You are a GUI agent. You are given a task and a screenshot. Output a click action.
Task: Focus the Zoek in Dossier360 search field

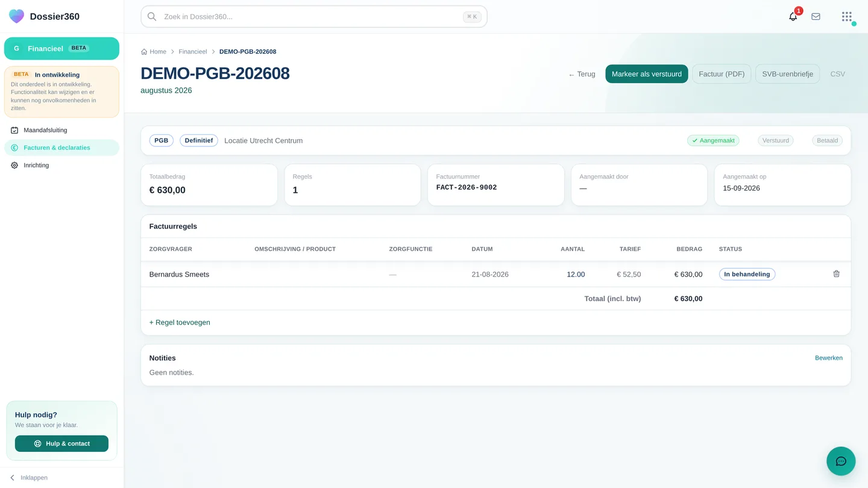click(x=313, y=17)
